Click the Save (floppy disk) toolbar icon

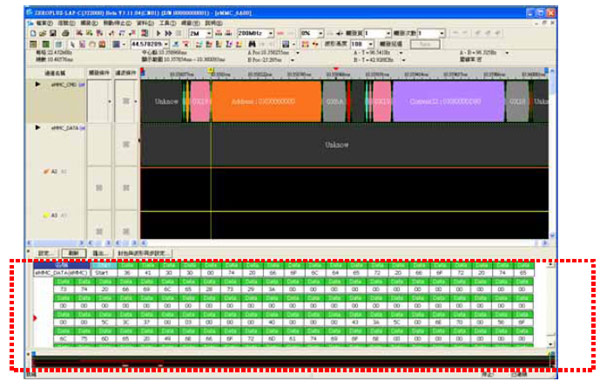53,33
